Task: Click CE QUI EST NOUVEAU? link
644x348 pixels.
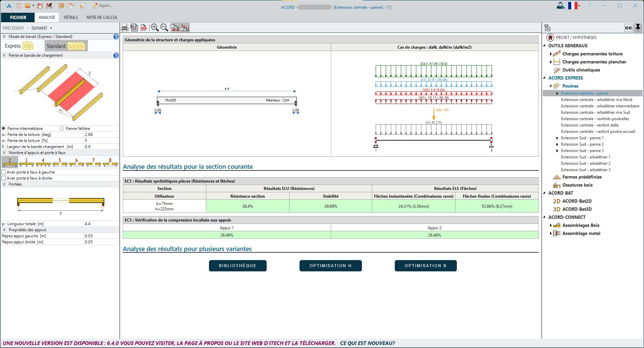Action: pos(367,343)
